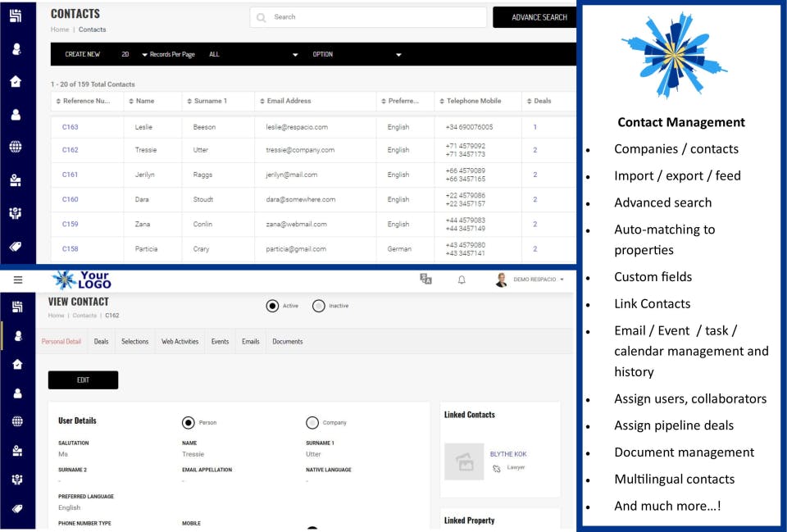The height and width of the screenshot is (532, 787).
Task: Select the Person radio button
Action: pos(189,423)
